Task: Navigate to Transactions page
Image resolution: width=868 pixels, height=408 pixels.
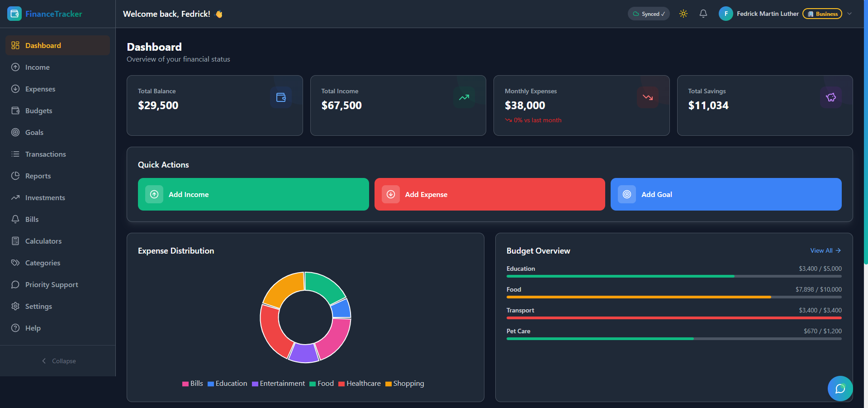Action: [57, 154]
